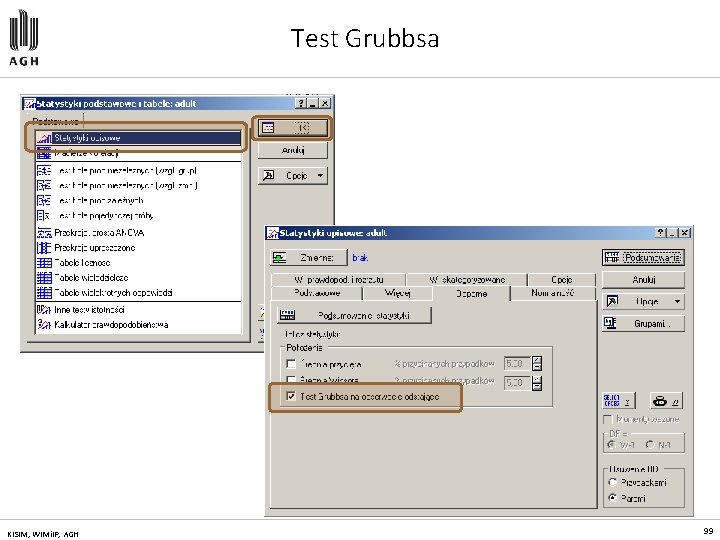Click the case weights icon button
Image resolution: width=720 pixels, height=540 pixels.
coord(666,401)
